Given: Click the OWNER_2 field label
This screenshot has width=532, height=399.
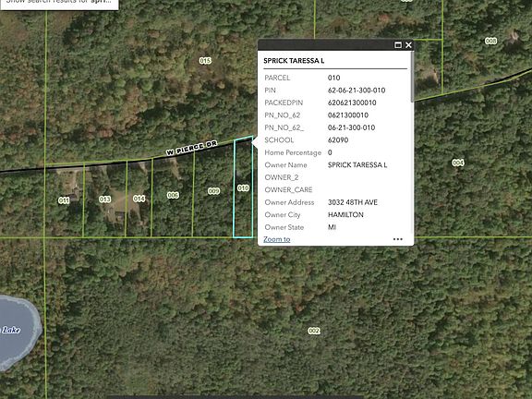Looking at the screenshot, I should point(282,177).
